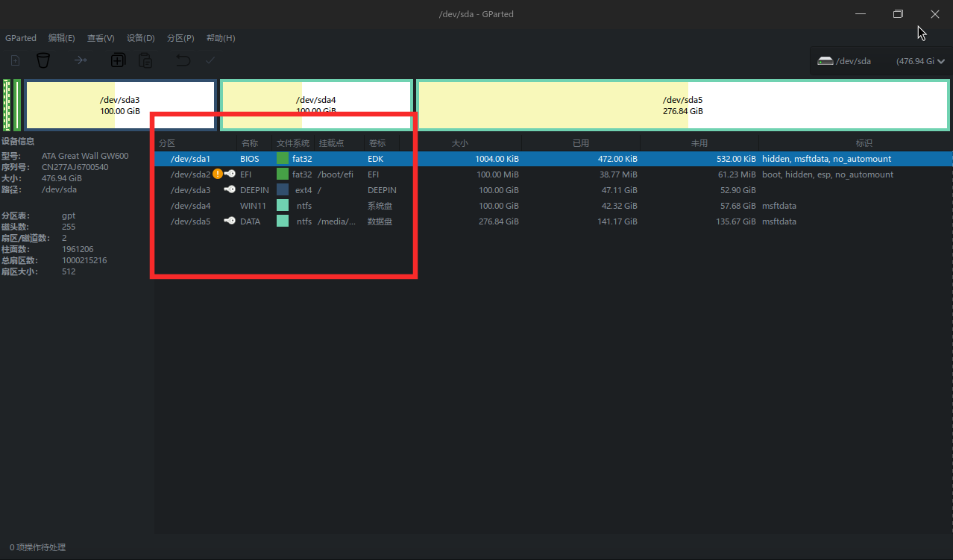Sort by the 名称 column header
This screenshot has width=953, height=560.
(x=255, y=143)
